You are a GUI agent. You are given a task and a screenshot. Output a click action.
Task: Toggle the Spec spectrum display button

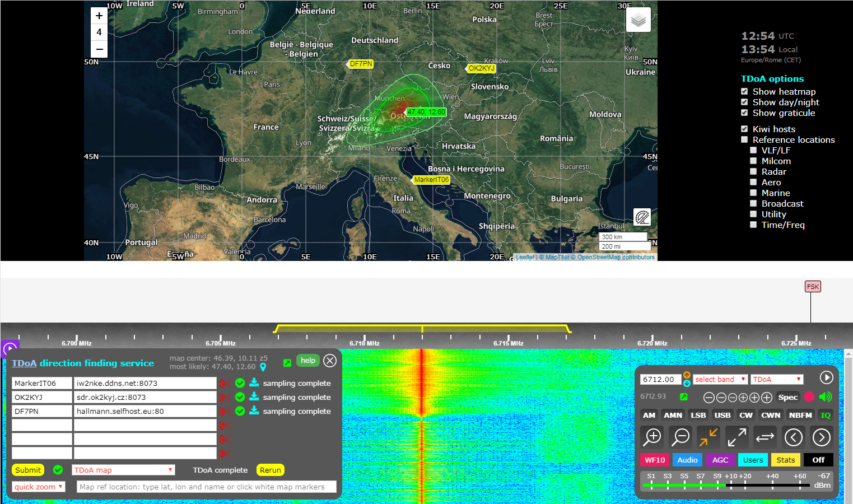[788, 397]
